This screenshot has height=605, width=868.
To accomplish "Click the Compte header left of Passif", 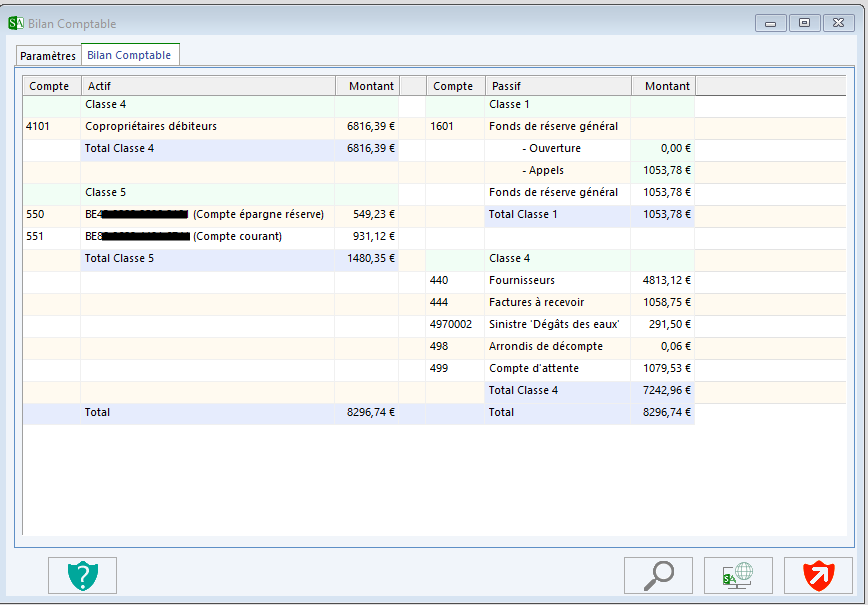I will coord(456,86).
